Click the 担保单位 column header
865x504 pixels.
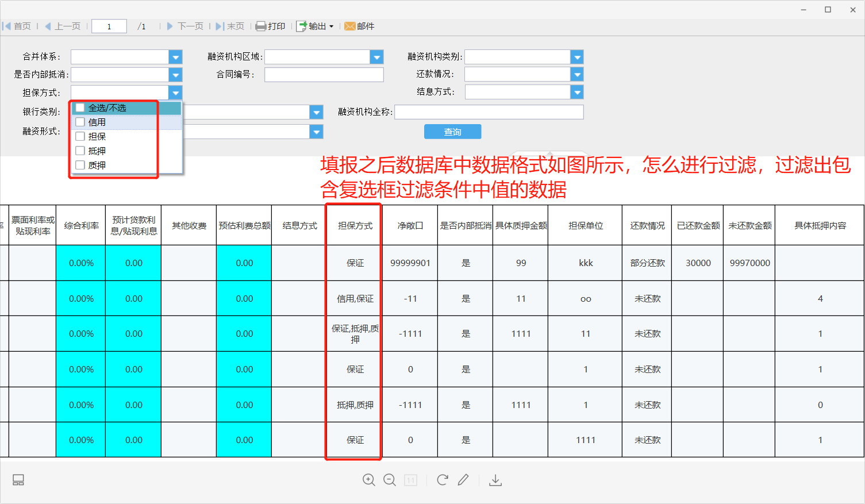586,225
